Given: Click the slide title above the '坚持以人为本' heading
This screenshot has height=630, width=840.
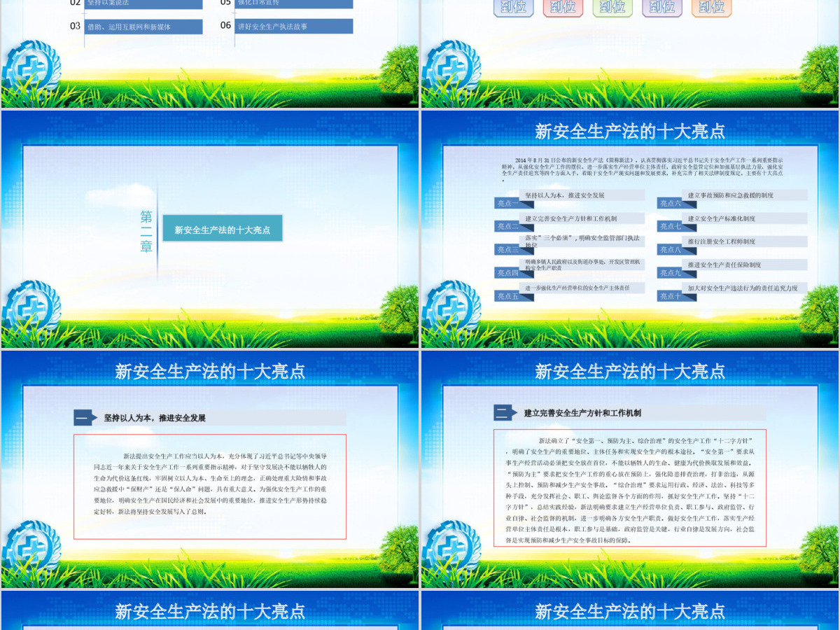Looking at the screenshot, I should point(210,371).
